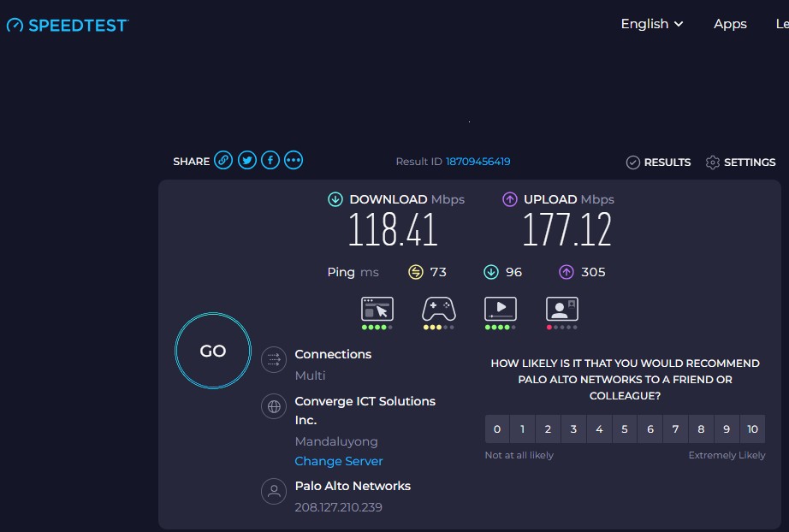Rate recommendation 7

click(x=676, y=429)
